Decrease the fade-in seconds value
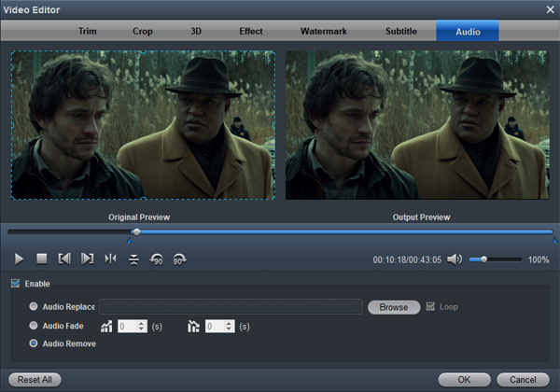The image size is (560, 392). (x=142, y=329)
